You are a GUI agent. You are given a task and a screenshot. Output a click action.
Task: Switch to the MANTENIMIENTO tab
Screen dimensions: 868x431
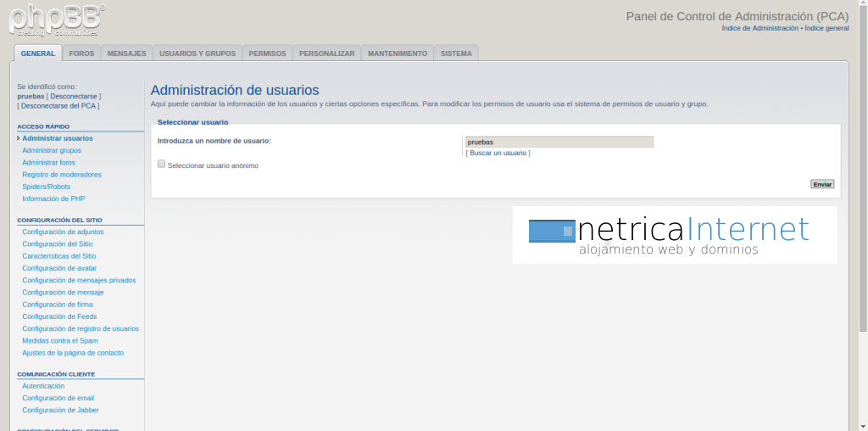pos(398,53)
